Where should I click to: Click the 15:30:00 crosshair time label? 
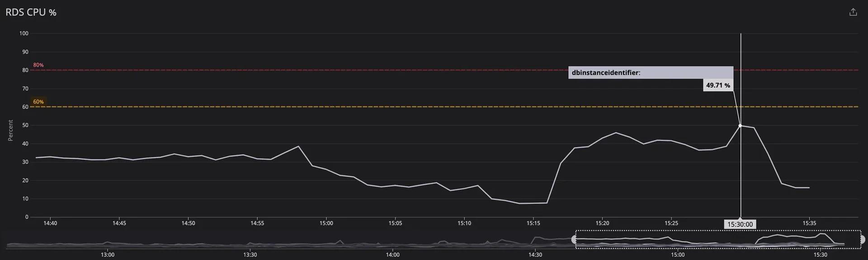point(740,224)
